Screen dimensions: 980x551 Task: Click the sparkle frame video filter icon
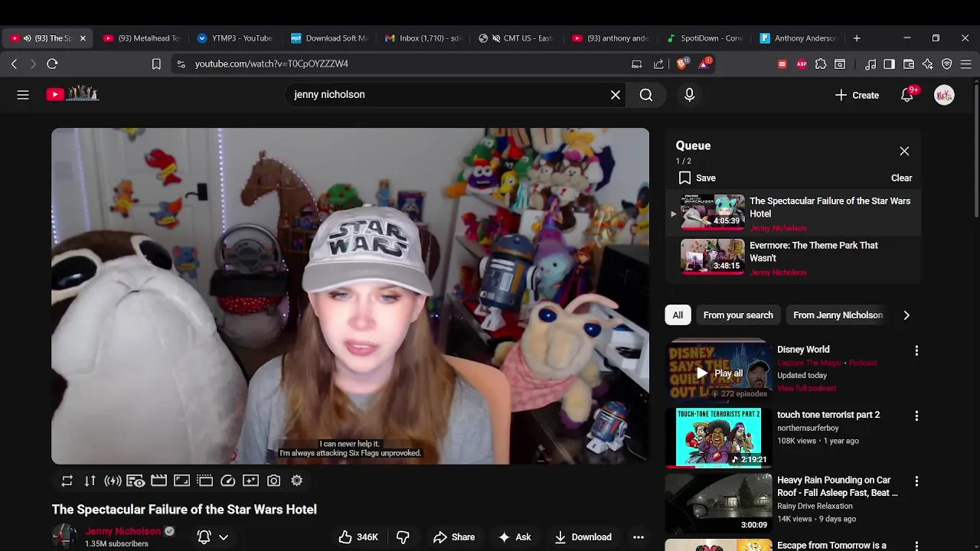[x=250, y=481]
